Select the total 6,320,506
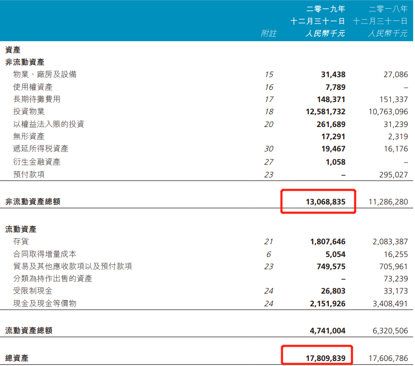415x366 pixels. point(390,331)
